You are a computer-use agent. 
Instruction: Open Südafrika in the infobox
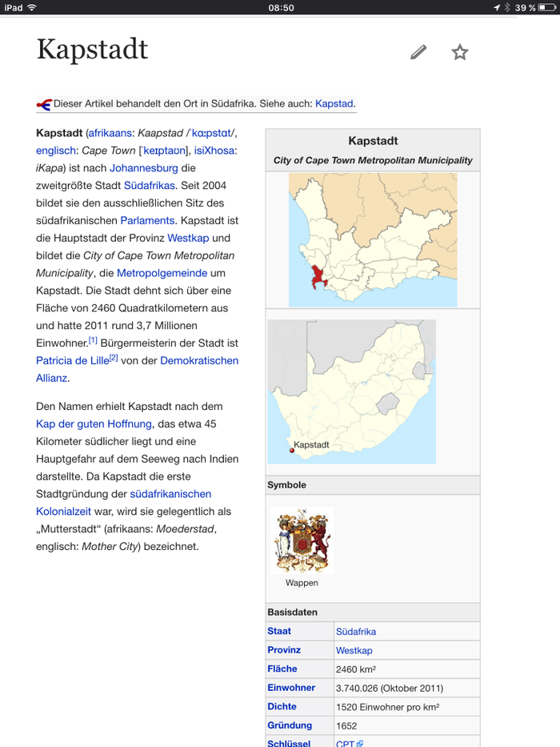click(x=356, y=632)
